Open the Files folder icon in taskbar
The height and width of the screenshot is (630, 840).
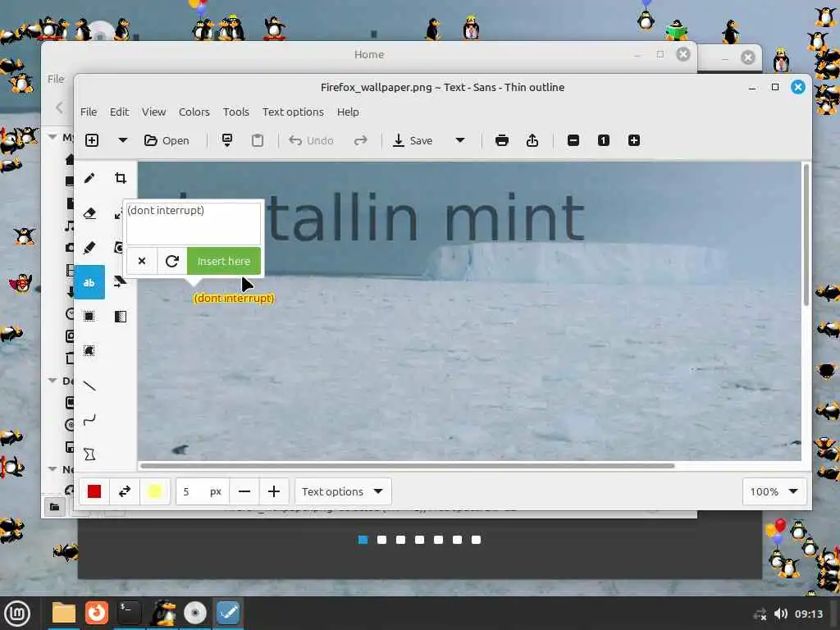coord(64,613)
